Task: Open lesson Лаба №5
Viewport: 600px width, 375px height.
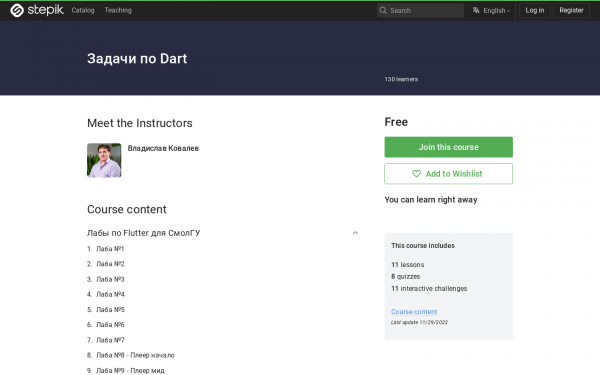Action: click(x=110, y=310)
